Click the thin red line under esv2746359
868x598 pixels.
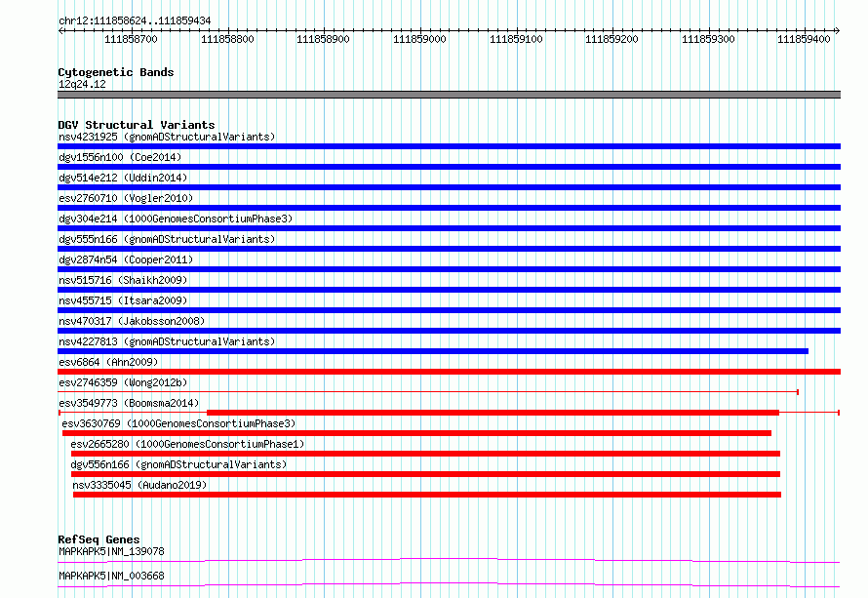(428, 392)
